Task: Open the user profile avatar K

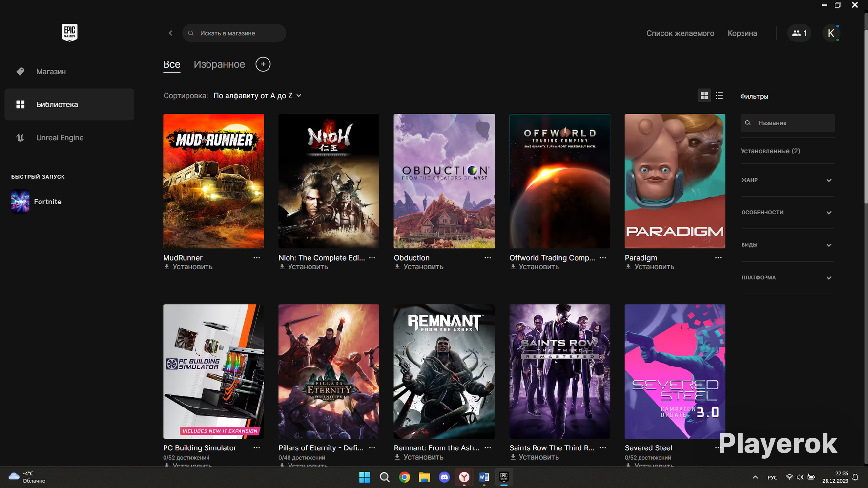Action: pyautogui.click(x=831, y=33)
